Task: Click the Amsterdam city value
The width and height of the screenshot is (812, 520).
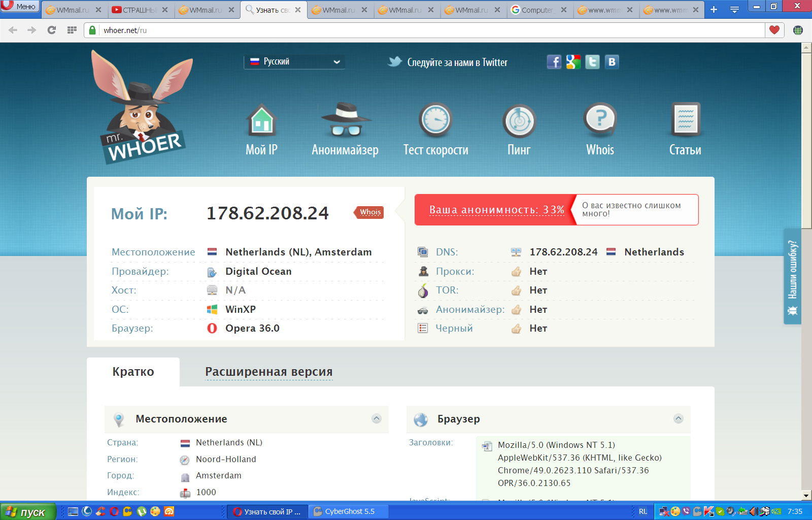Action: coord(219,475)
